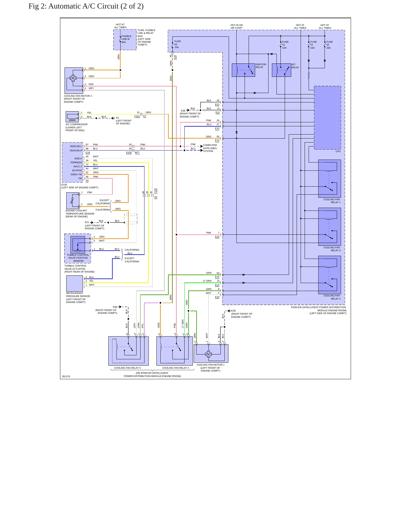
Task: Click the "HOT IN ON OR START" label
Action: click(237, 26)
